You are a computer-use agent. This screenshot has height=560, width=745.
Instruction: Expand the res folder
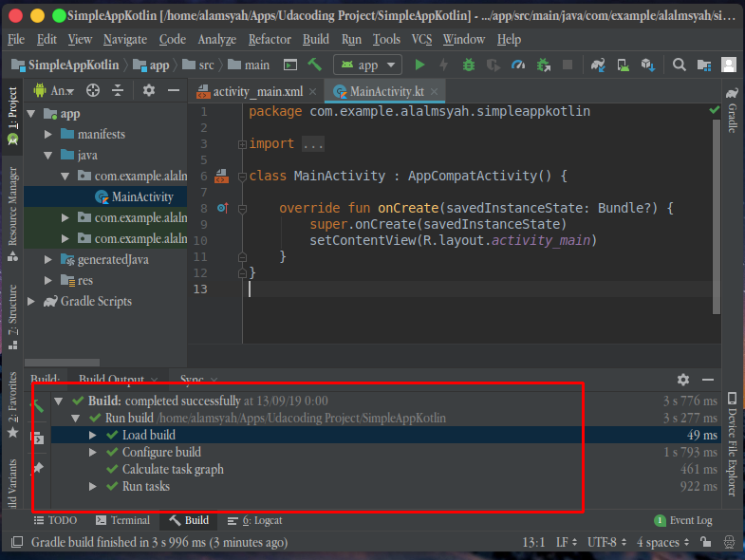48,281
